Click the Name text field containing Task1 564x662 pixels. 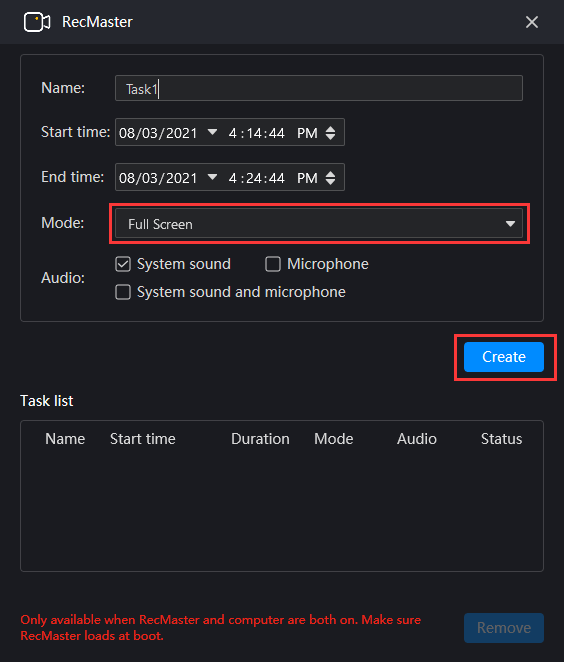coord(319,88)
